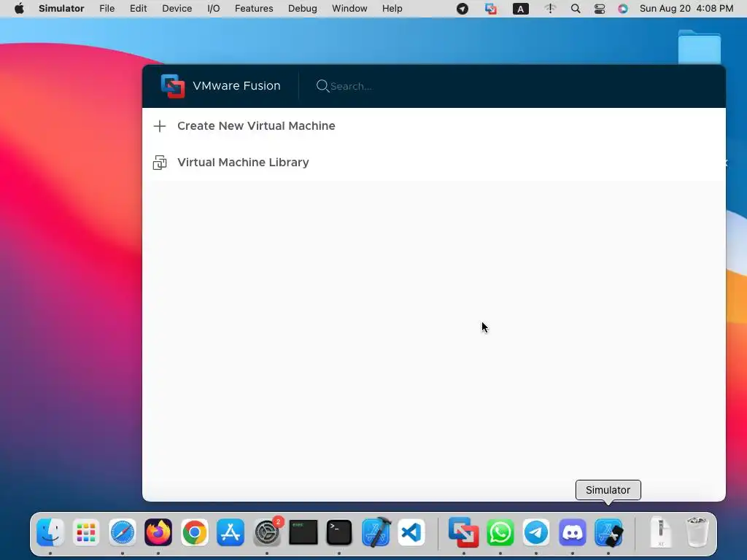Viewport: 747px width, 560px height.
Task: Open the black monitor app in Dock
Action: pos(303,532)
